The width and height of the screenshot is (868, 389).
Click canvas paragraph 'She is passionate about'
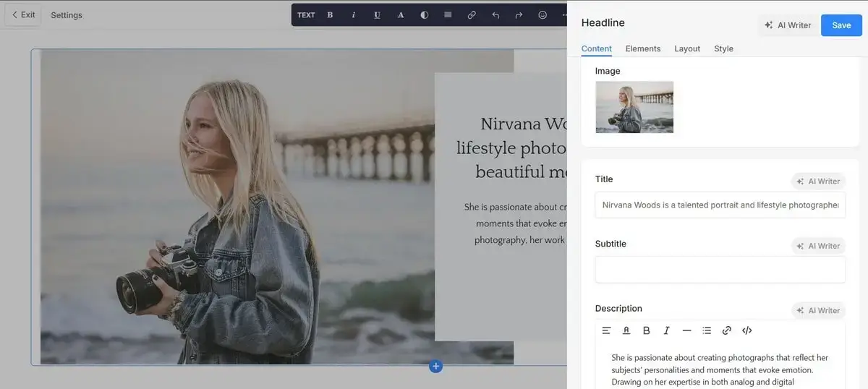click(x=515, y=207)
